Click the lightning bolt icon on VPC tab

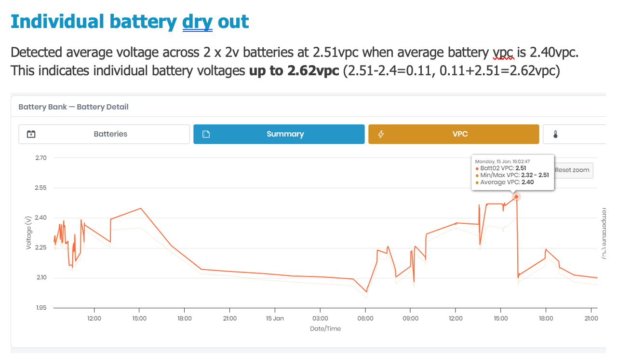click(381, 134)
